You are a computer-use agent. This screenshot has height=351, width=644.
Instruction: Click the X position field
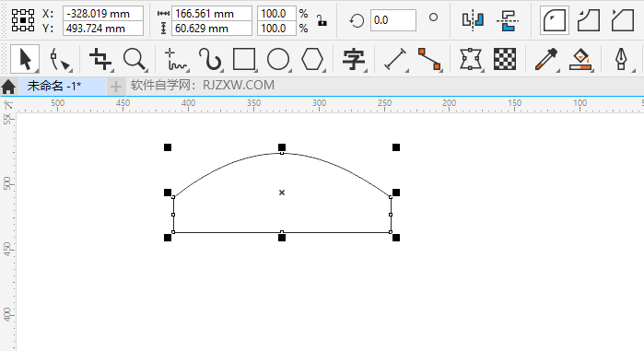coord(102,14)
